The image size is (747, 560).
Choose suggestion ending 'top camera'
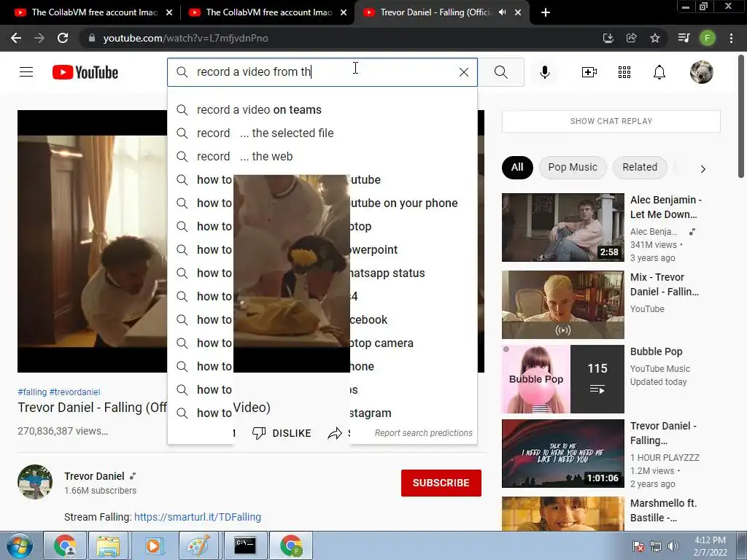click(x=322, y=343)
